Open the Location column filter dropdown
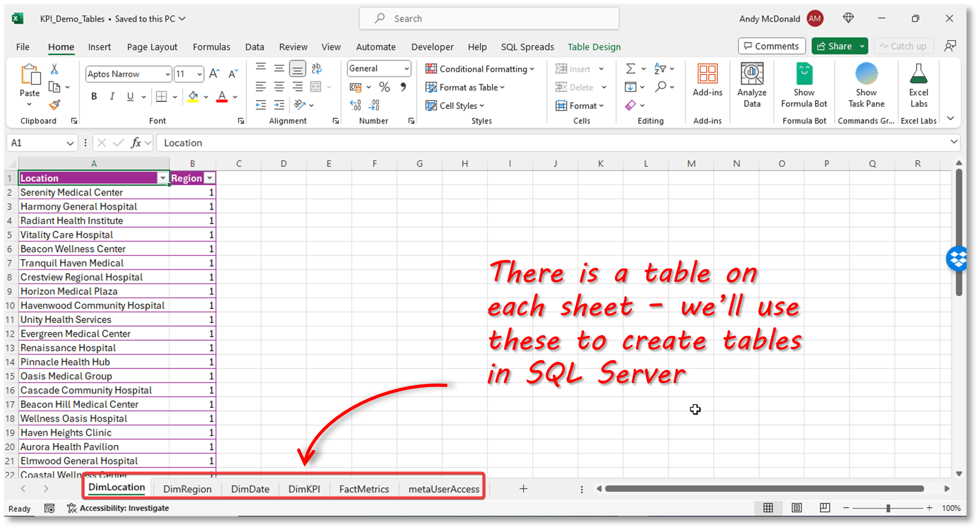980x530 pixels. pos(163,178)
